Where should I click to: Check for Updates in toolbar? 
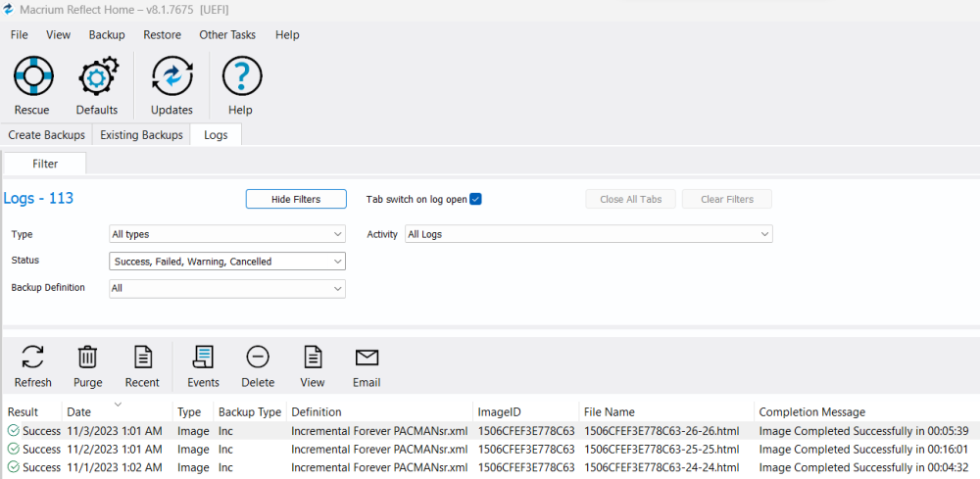click(171, 86)
